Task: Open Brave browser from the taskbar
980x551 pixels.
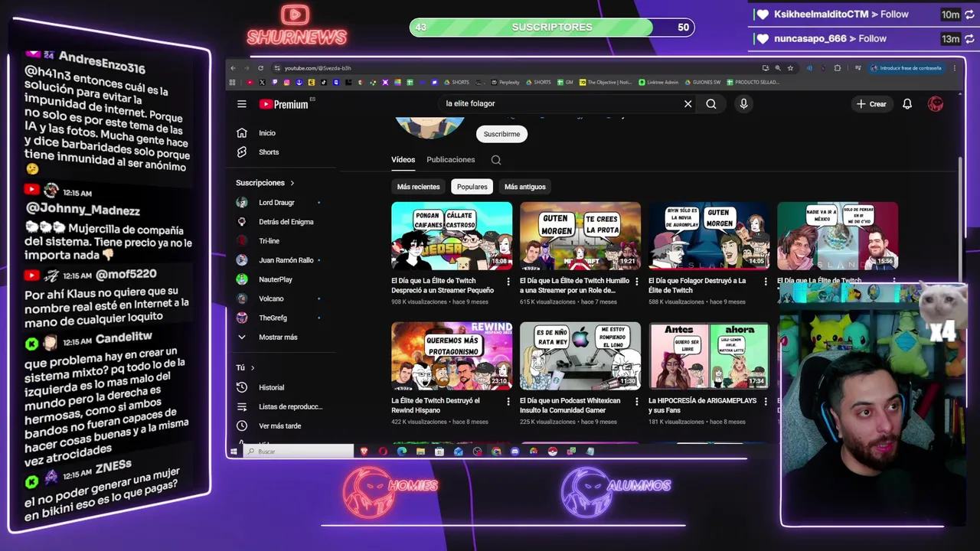Action: 364,452
